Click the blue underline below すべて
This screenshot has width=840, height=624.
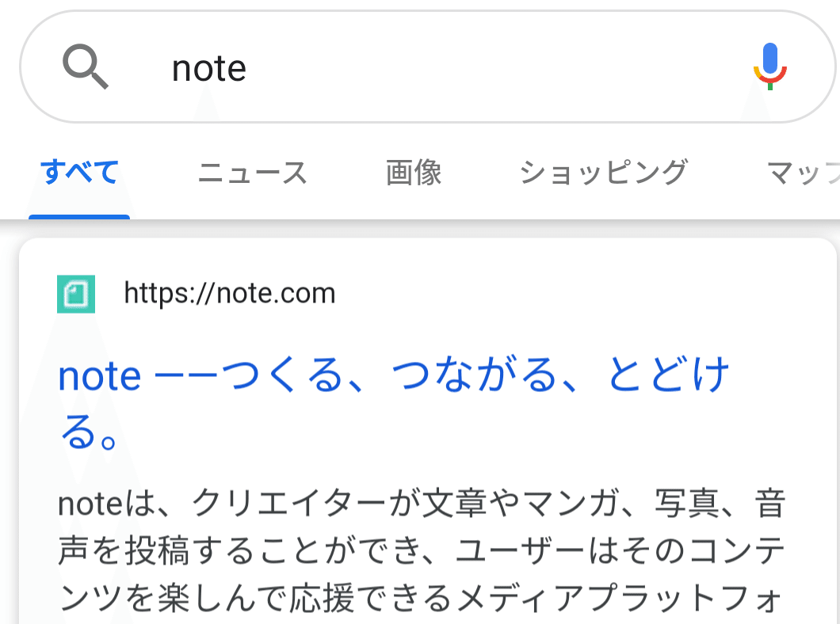[79, 217]
